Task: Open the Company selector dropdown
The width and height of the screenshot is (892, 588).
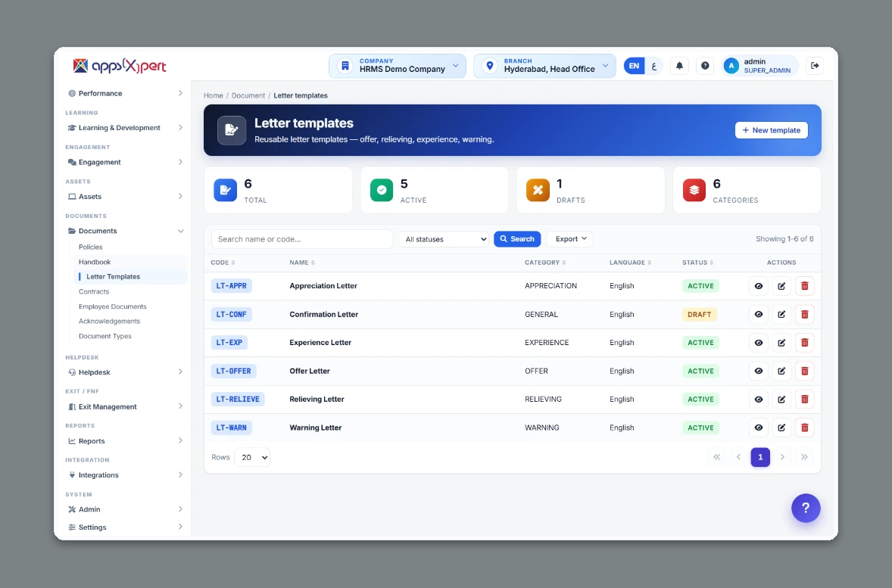Action: pyautogui.click(x=398, y=66)
